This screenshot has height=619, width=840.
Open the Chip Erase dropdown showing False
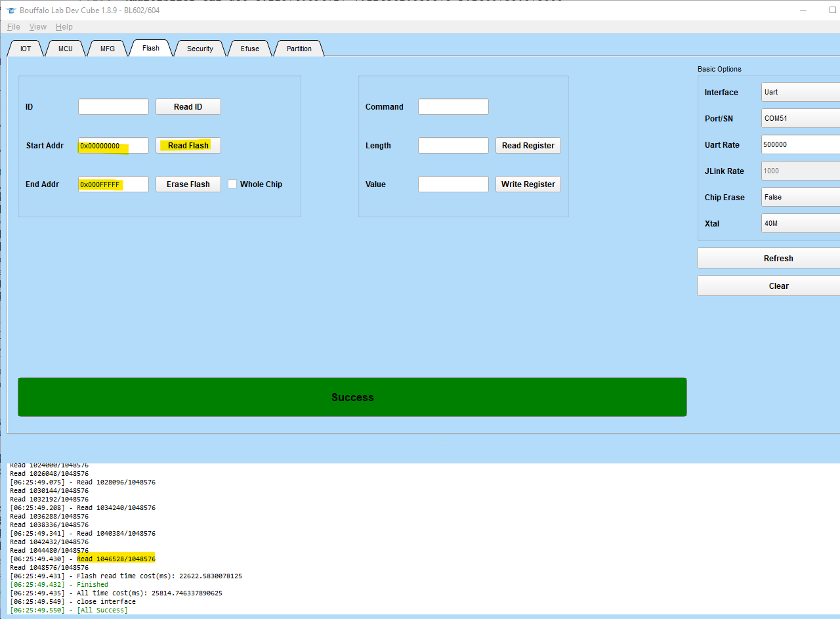[801, 197]
